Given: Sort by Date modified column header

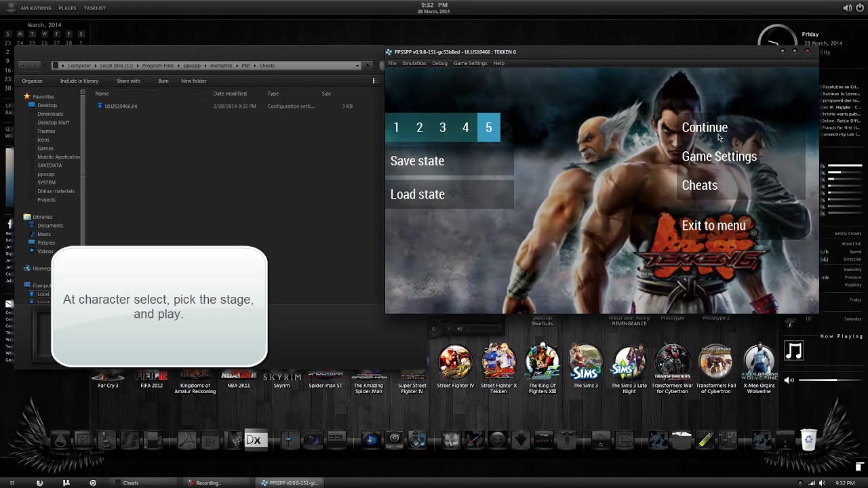Looking at the screenshot, I should coord(230,94).
